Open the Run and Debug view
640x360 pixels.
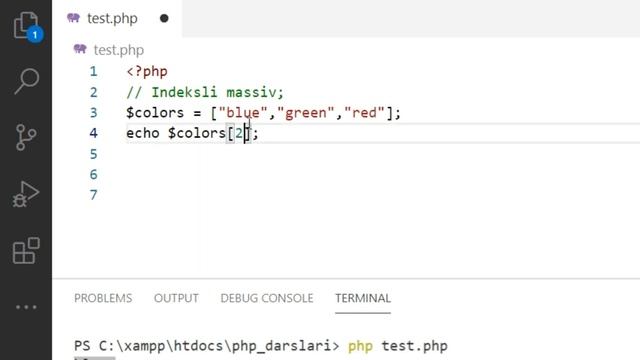(26, 194)
